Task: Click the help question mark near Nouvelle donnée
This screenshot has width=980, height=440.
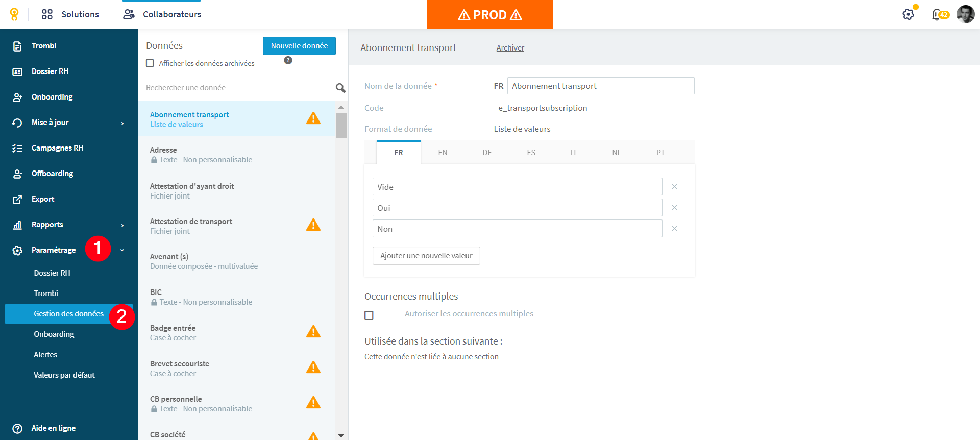Action: [288, 60]
